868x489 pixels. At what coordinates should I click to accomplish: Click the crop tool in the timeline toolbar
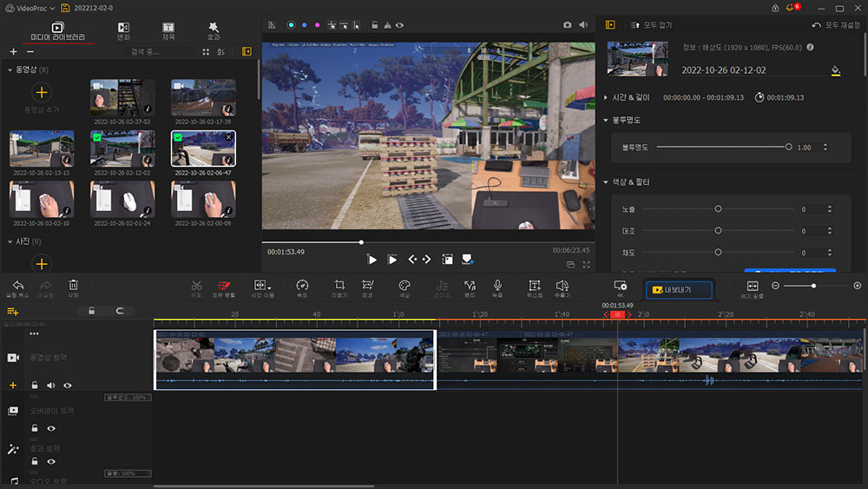339,286
